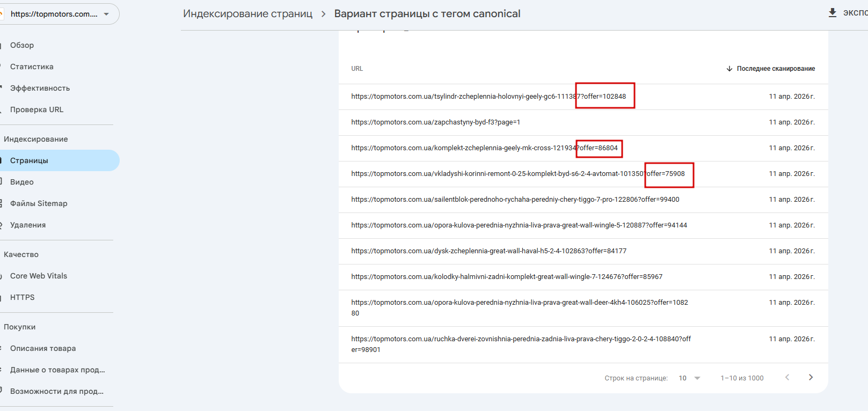The height and width of the screenshot is (411, 868).
Task: Open rows per page dropdown showing 10
Action: click(690, 378)
